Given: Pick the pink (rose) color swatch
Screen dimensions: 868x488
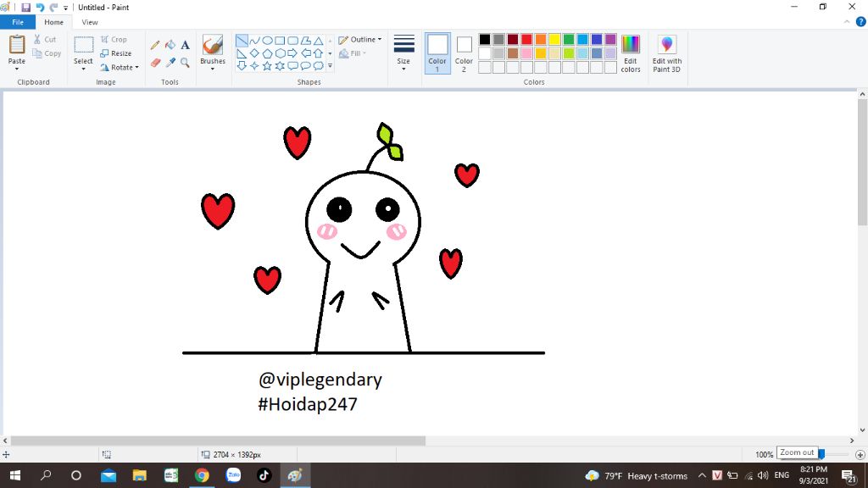Looking at the screenshot, I should tap(527, 53).
